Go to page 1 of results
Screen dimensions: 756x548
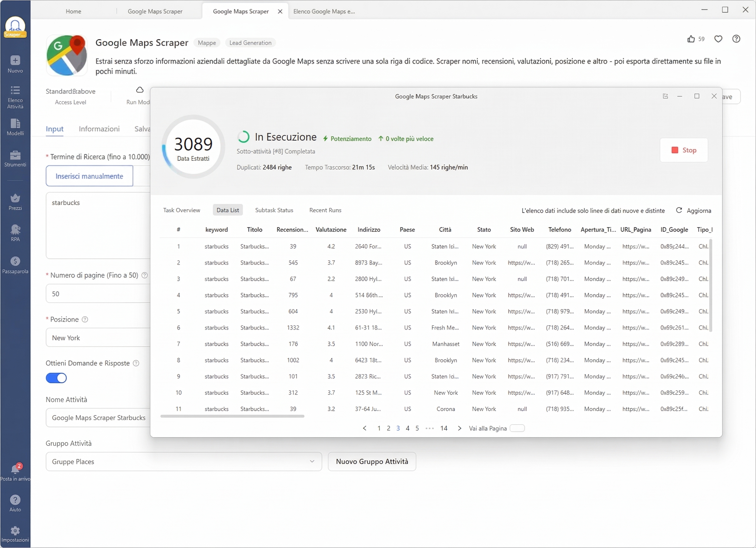coord(379,428)
